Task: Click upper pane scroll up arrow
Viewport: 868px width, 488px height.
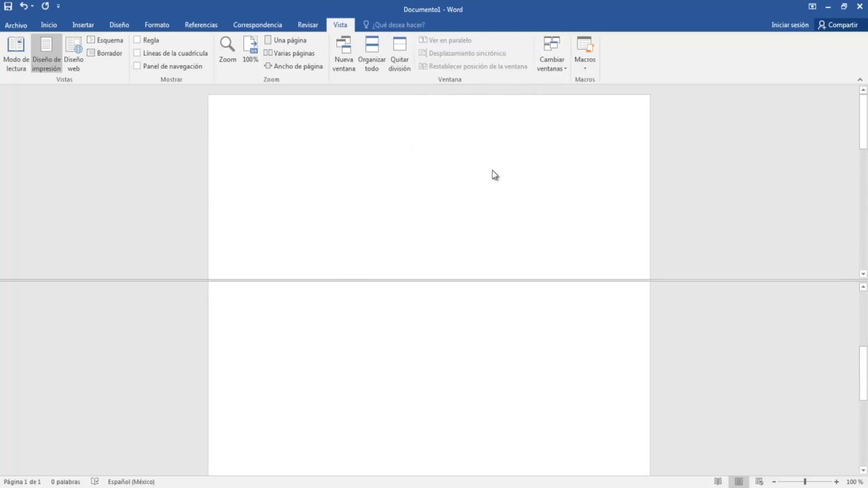Action: point(863,90)
